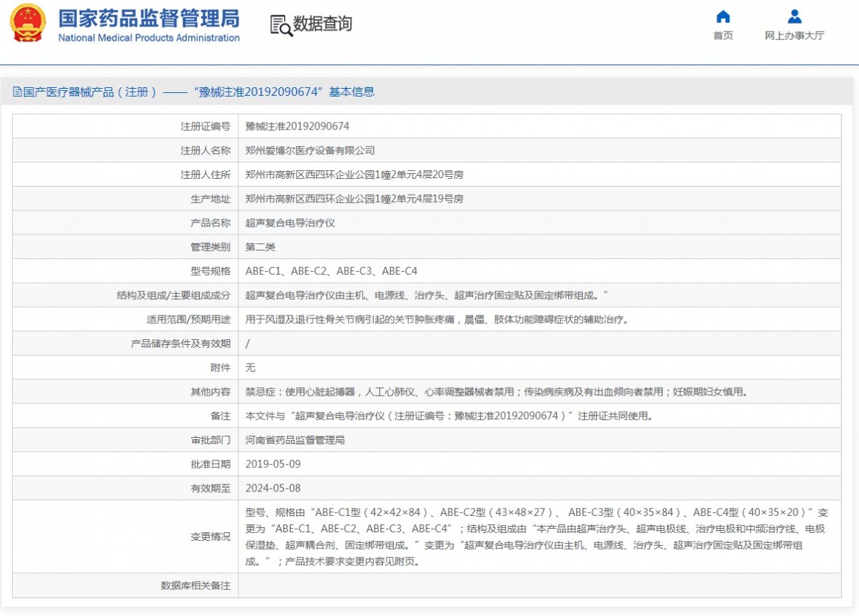This screenshot has width=859, height=616.
Task: Select the 备注 row value text
Action: click(449, 416)
